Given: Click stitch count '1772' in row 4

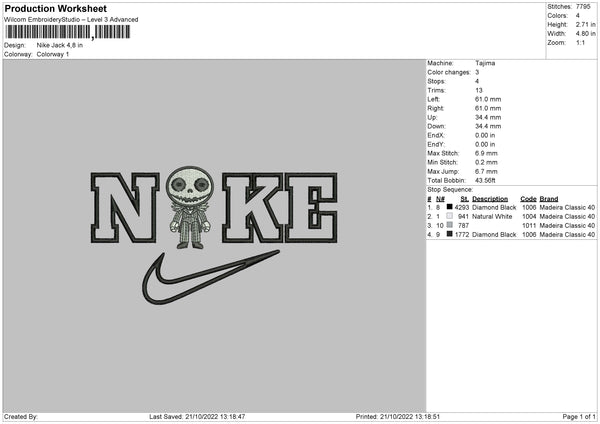Looking at the screenshot, I should 462,235.
